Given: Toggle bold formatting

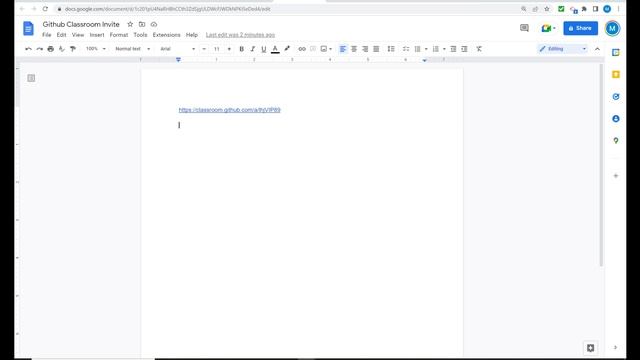Looking at the screenshot, I should point(241,49).
